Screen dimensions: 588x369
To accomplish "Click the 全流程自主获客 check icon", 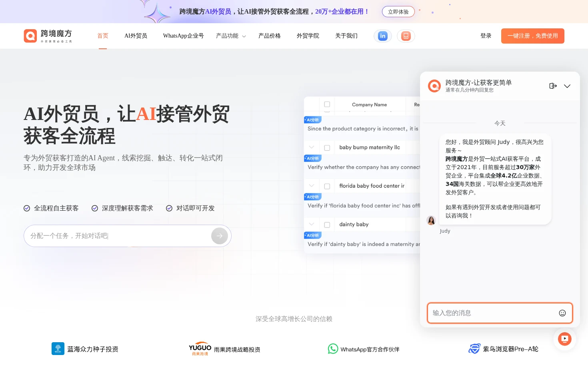I will (x=27, y=208).
